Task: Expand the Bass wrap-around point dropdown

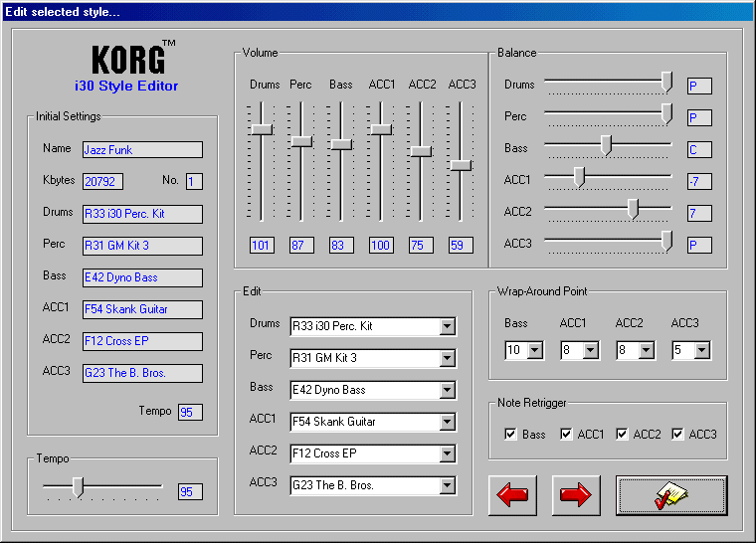Action: 535,350
